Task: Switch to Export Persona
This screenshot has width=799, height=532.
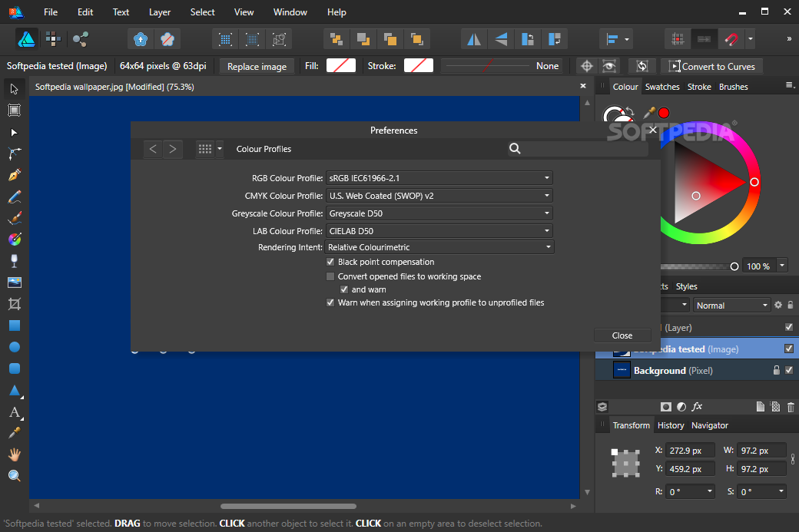Action: pyautogui.click(x=80, y=39)
